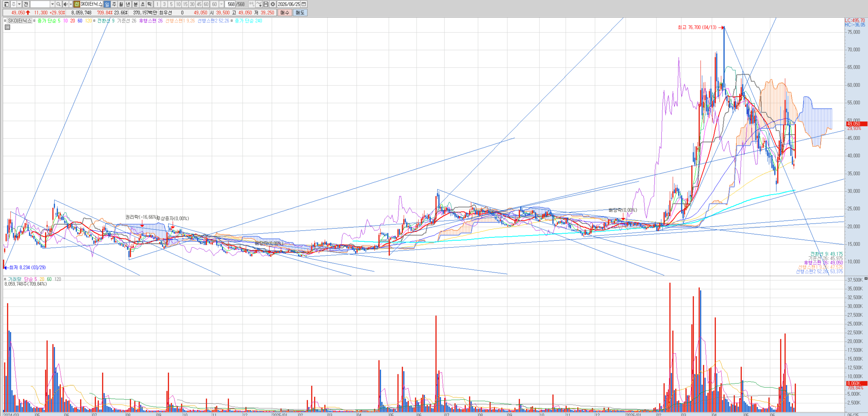Click the 선행스팬2 52,26 legend text

coord(213,20)
